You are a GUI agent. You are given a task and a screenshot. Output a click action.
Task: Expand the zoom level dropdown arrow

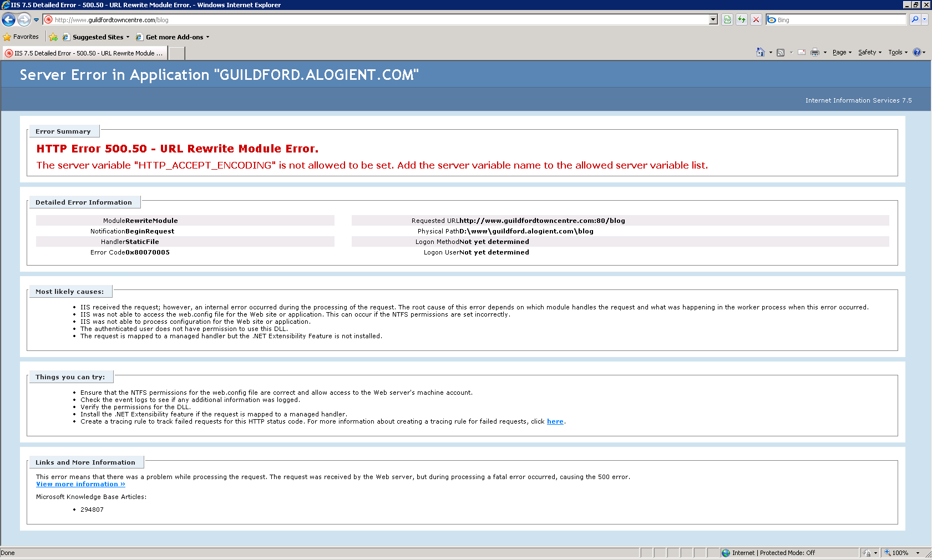pos(918,553)
